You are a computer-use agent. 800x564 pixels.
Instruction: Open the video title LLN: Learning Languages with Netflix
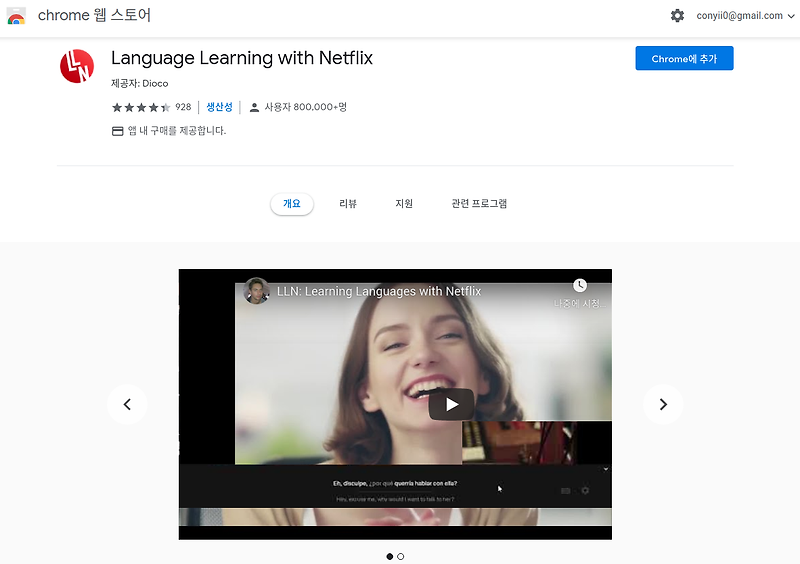pyautogui.click(x=379, y=291)
